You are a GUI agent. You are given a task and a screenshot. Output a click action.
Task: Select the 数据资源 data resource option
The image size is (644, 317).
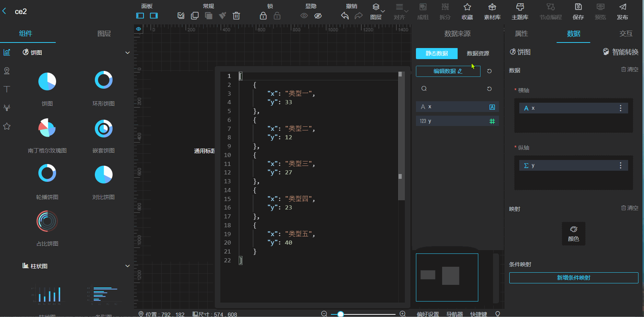pyautogui.click(x=478, y=53)
